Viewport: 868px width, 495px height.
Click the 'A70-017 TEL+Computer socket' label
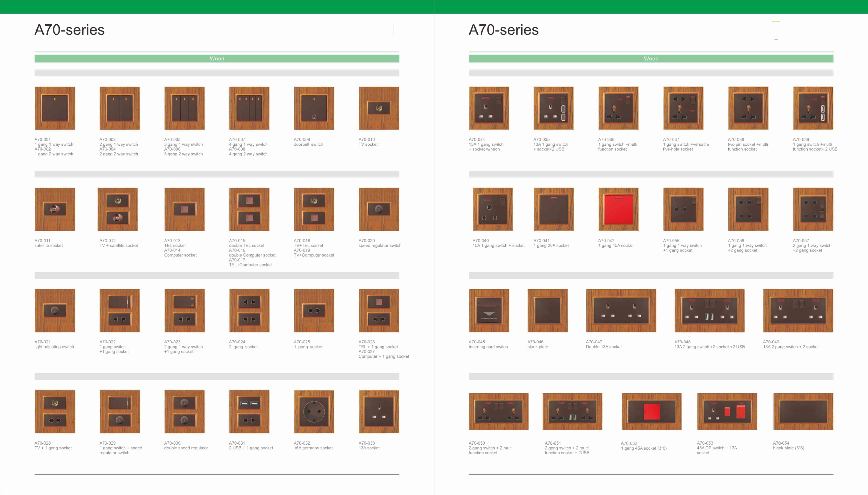tap(250, 262)
